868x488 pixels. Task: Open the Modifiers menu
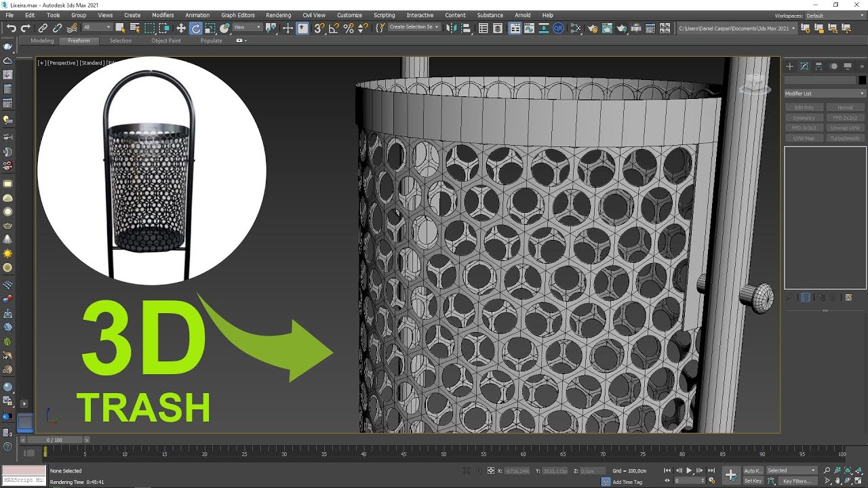click(x=163, y=15)
